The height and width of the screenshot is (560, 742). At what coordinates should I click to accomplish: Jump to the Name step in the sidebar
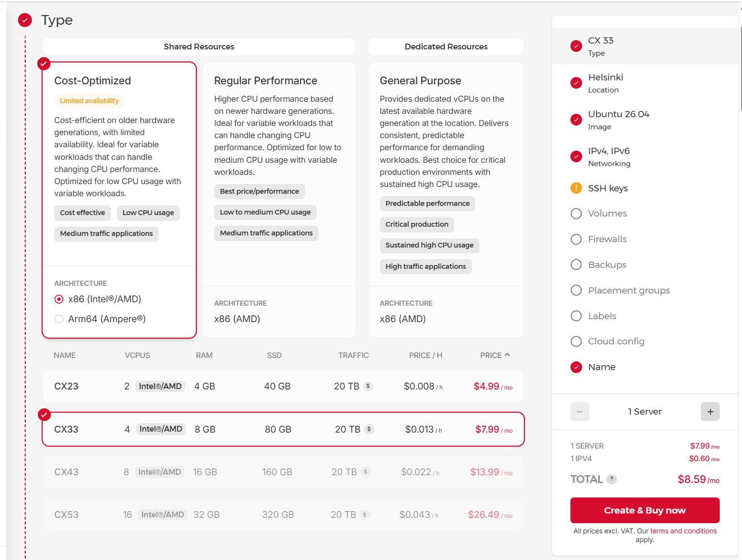pyautogui.click(x=601, y=367)
